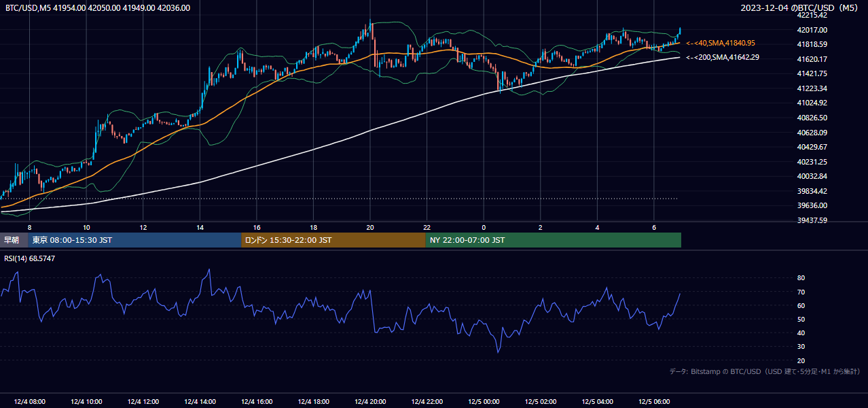The height and width of the screenshot is (408, 868).
Task: Select the NY 22:00-07:00 JST session bar
Action: (554, 240)
